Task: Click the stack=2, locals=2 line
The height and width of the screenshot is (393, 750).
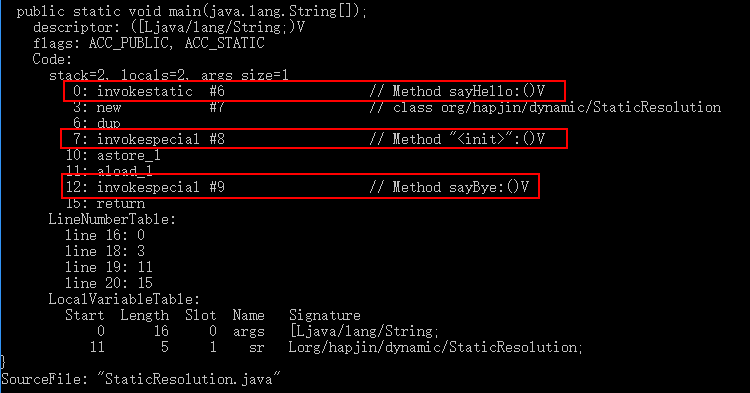Action: click(169, 75)
